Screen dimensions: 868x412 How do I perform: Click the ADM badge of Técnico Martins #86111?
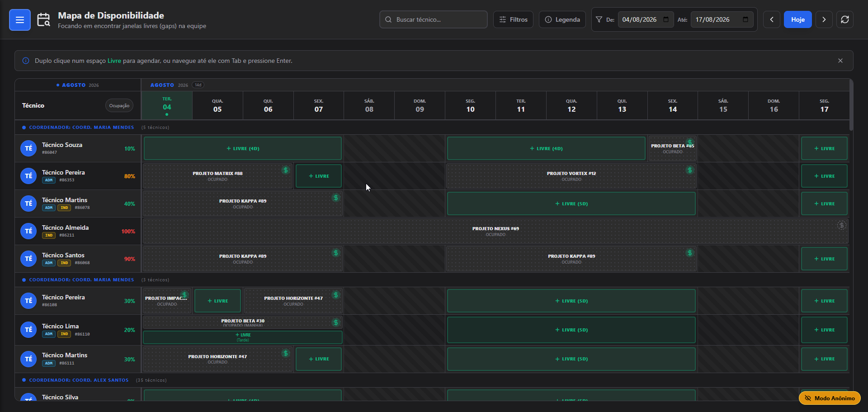(49, 363)
